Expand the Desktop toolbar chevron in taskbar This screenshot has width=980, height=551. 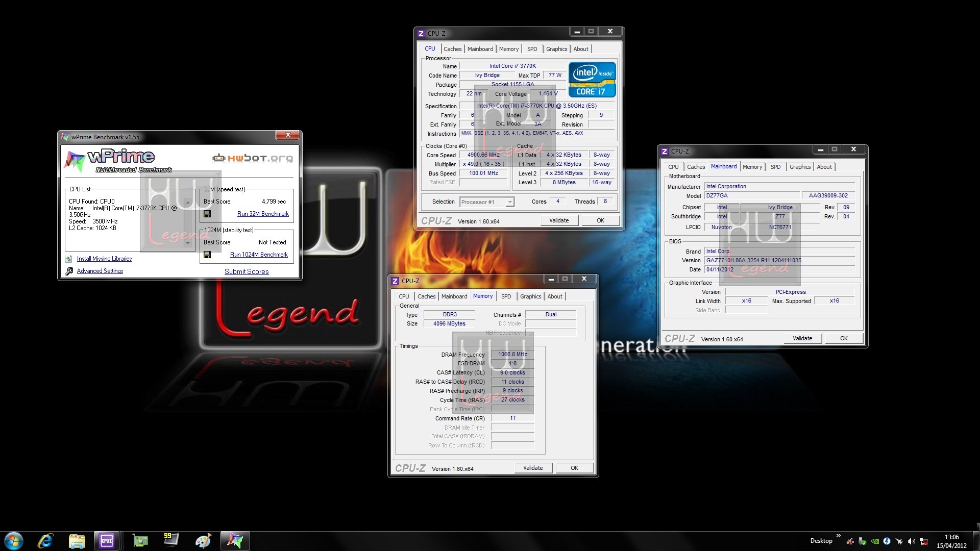838,536
